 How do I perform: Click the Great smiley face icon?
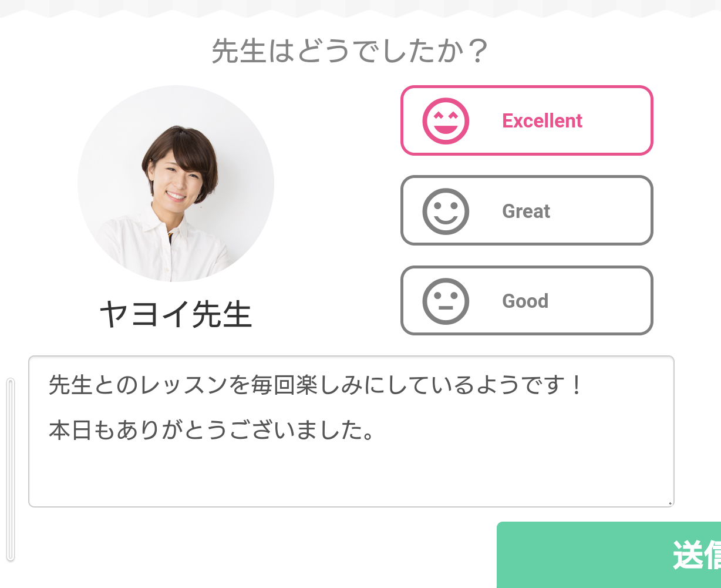446,211
